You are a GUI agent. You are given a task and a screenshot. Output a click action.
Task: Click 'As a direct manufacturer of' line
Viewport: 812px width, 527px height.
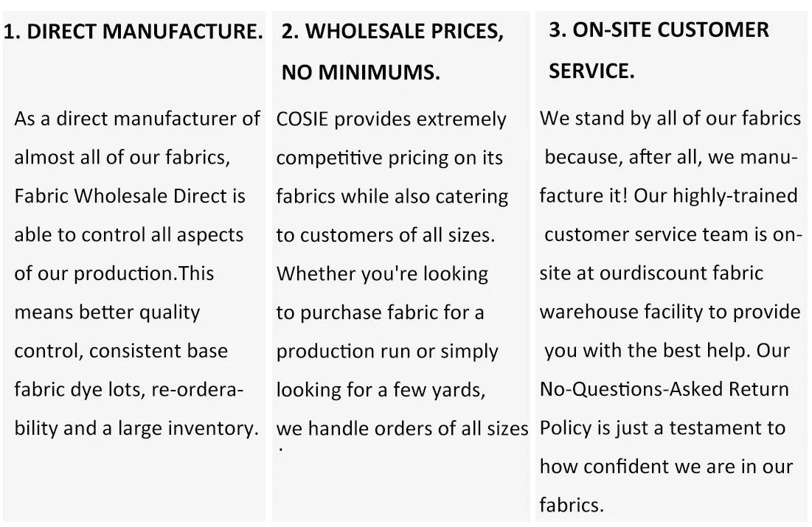pos(137,119)
